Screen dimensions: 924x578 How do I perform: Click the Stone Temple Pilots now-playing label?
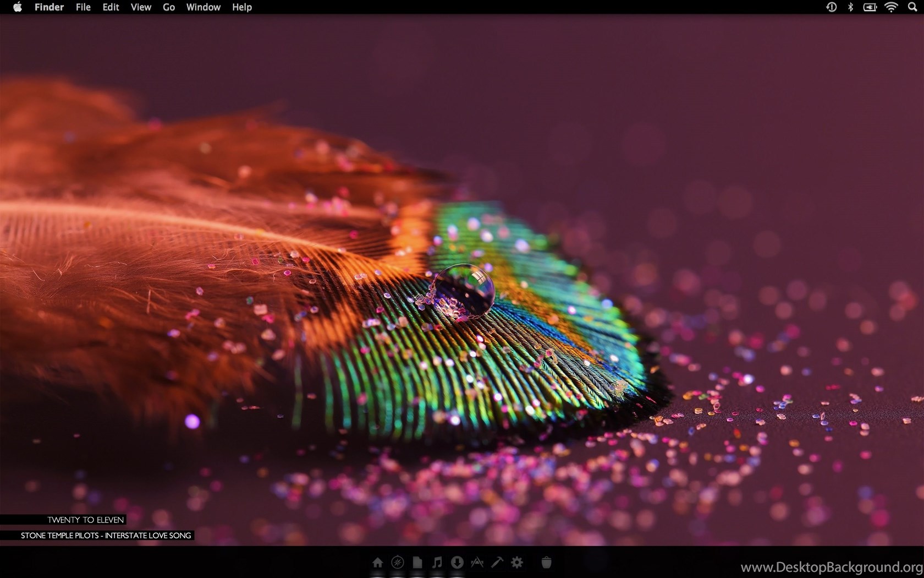pos(106,535)
